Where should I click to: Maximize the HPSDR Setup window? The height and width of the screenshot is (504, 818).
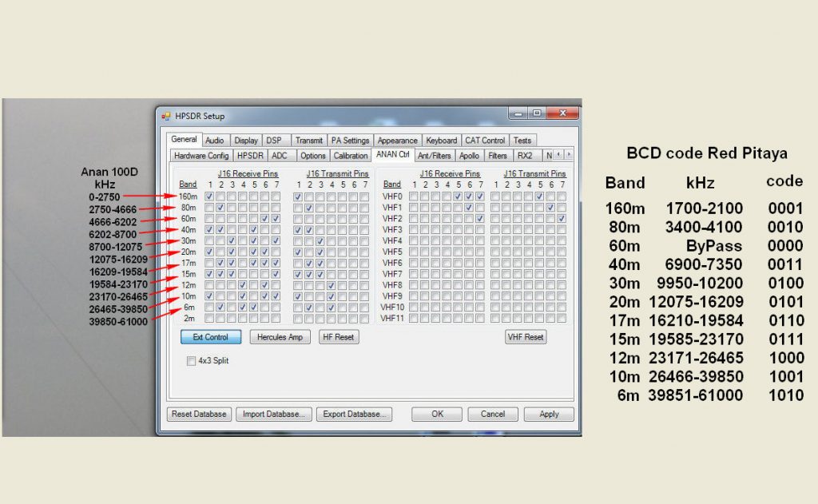click(536, 113)
